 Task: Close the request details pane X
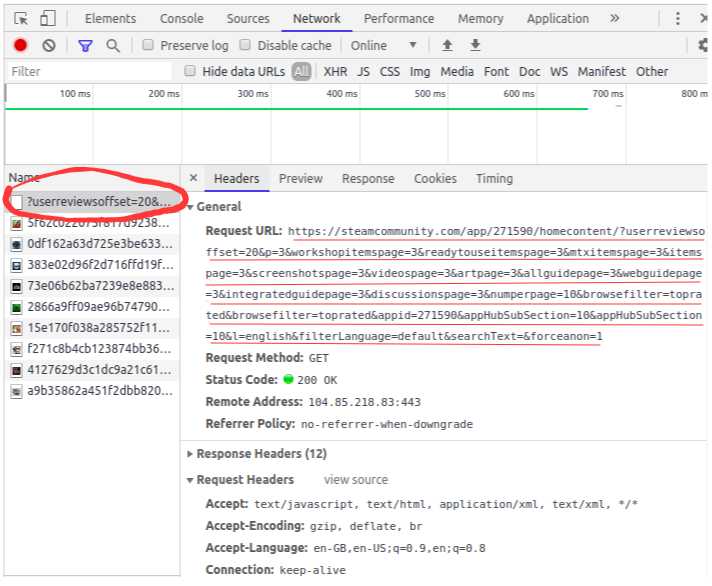pos(193,178)
